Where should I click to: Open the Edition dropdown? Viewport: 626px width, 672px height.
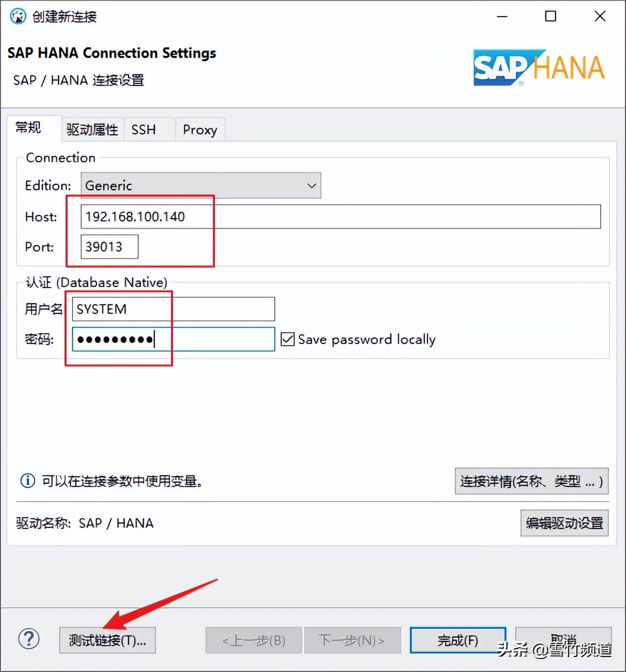[201, 185]
